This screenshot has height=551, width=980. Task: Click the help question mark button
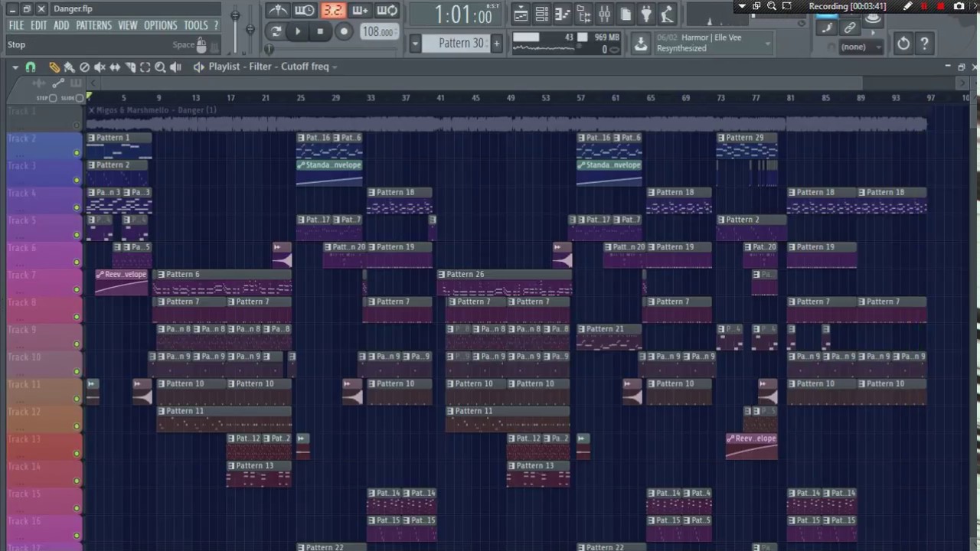point(925,44)
